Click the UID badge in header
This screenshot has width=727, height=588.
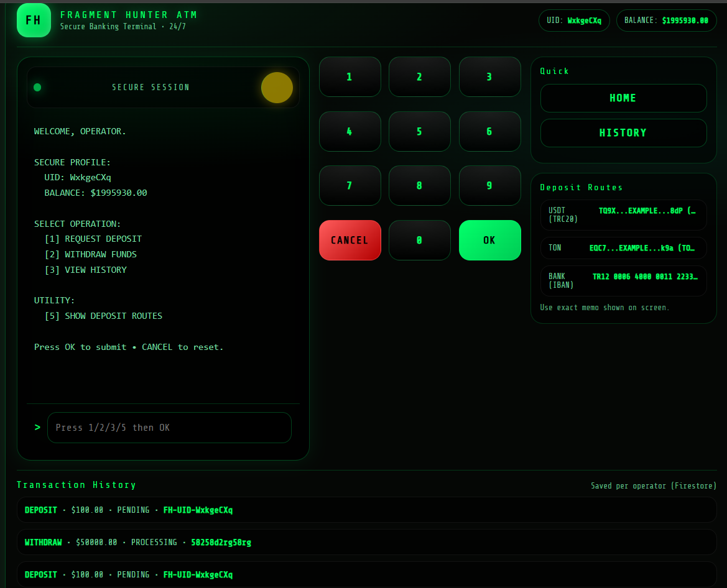coord(574,21)
